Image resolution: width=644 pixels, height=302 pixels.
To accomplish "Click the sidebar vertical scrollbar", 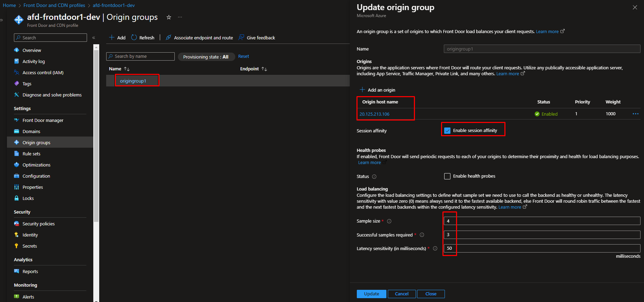I will (96, 136).
